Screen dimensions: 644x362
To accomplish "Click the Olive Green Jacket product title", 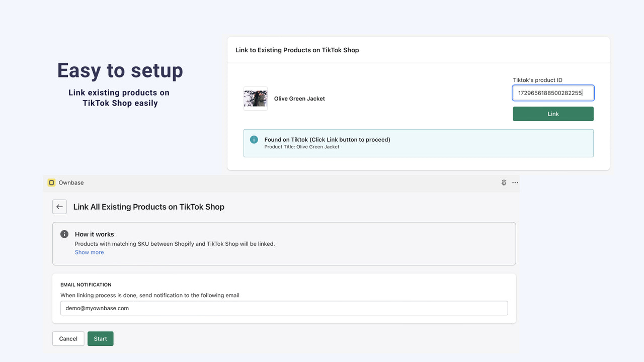I will pyautogui.click(x=299, y=99).
